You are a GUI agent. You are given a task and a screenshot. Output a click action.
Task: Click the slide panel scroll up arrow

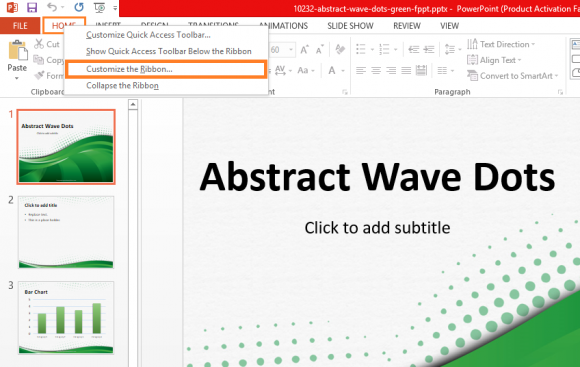133,105
